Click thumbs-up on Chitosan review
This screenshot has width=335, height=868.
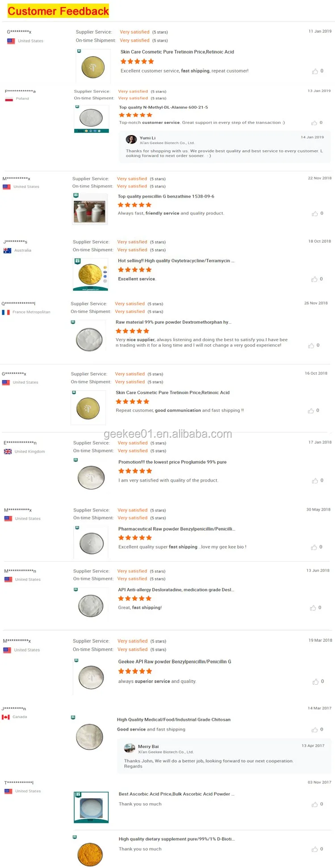point(315,730)
